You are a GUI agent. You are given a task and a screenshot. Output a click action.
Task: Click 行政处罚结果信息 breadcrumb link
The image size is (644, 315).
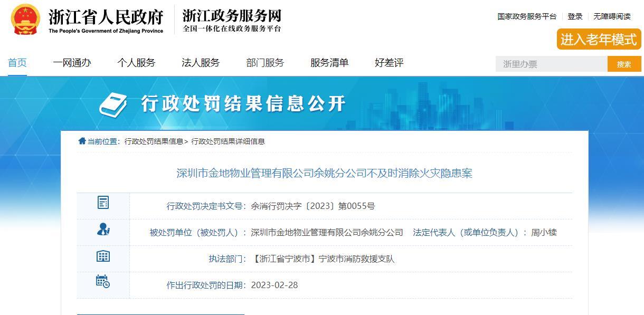point(154,141)
